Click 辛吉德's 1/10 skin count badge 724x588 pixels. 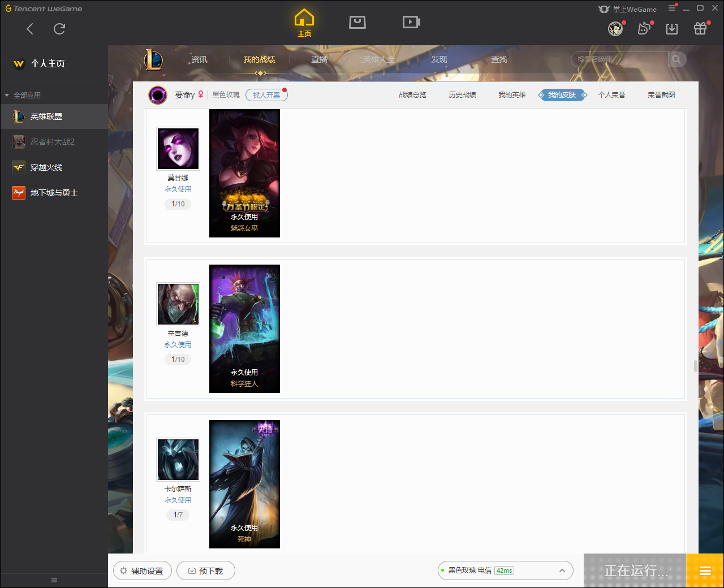[x=178, y=360]
